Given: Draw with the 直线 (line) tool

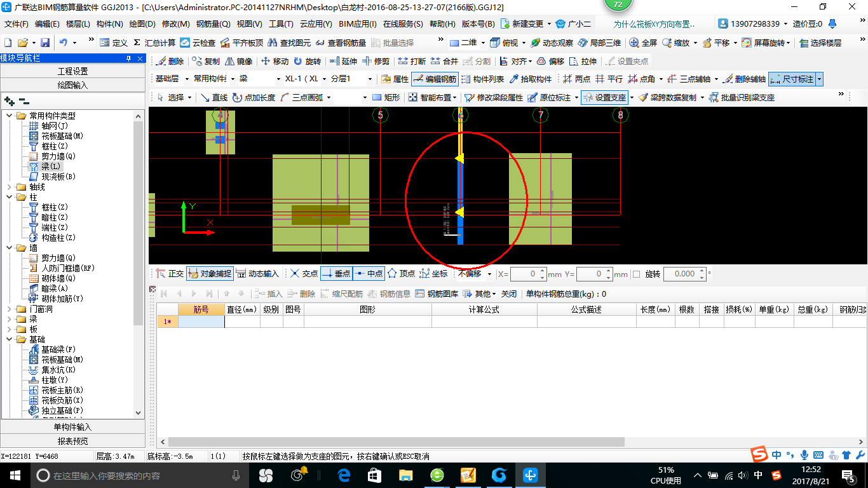Looking at the screenshot, I should pyautogui.click(x=214, y=97).
